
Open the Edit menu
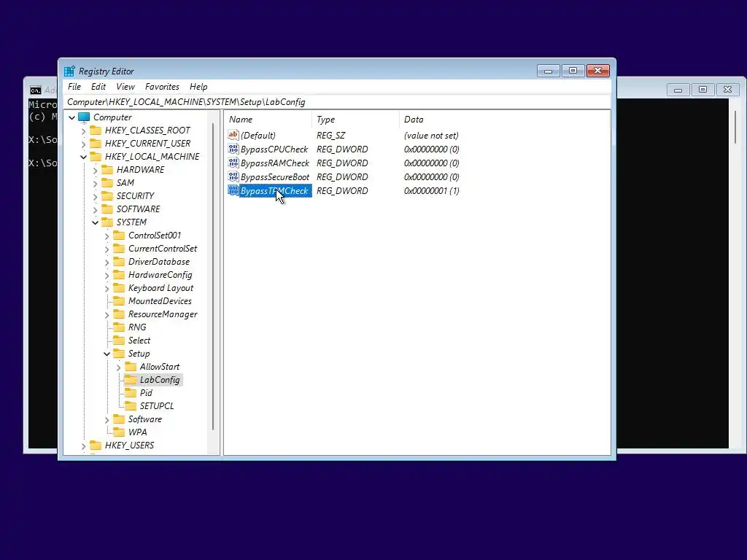[98, 87]
